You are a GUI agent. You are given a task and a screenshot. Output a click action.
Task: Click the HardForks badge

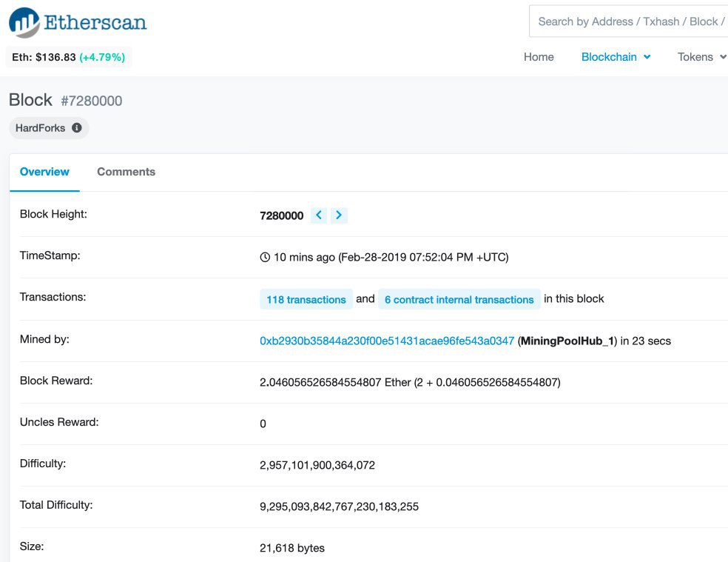coord(41,128)
